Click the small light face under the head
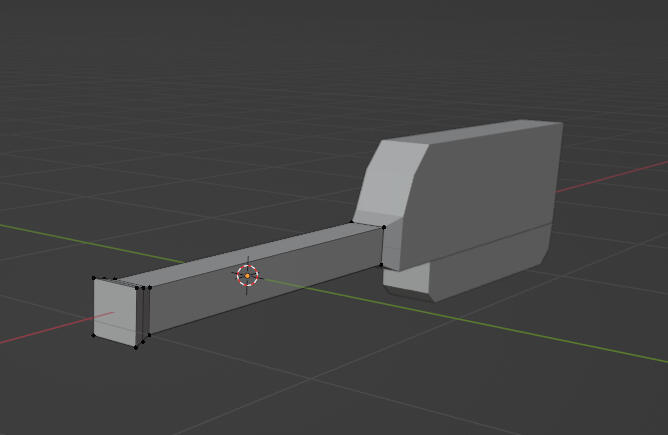 [x=405, y=279]
